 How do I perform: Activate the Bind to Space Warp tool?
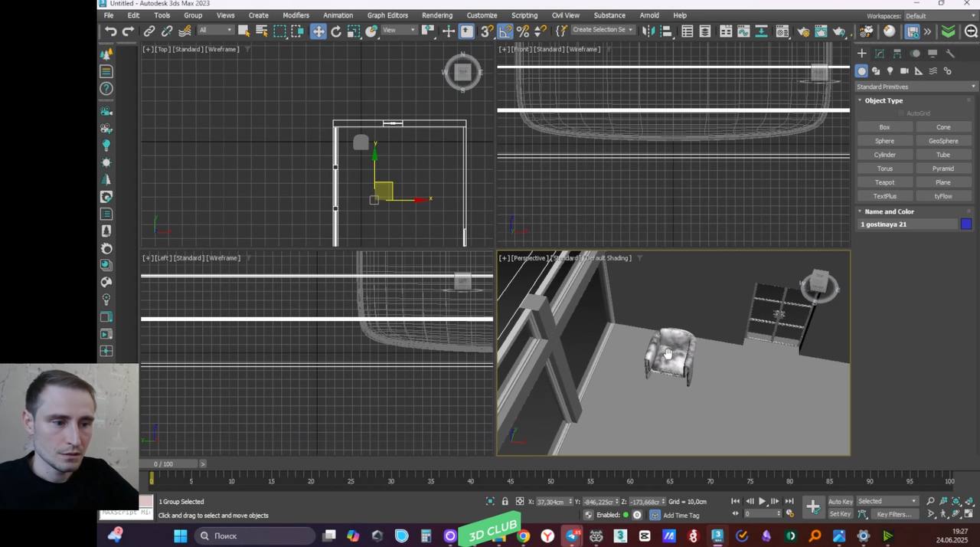point(185,31)
